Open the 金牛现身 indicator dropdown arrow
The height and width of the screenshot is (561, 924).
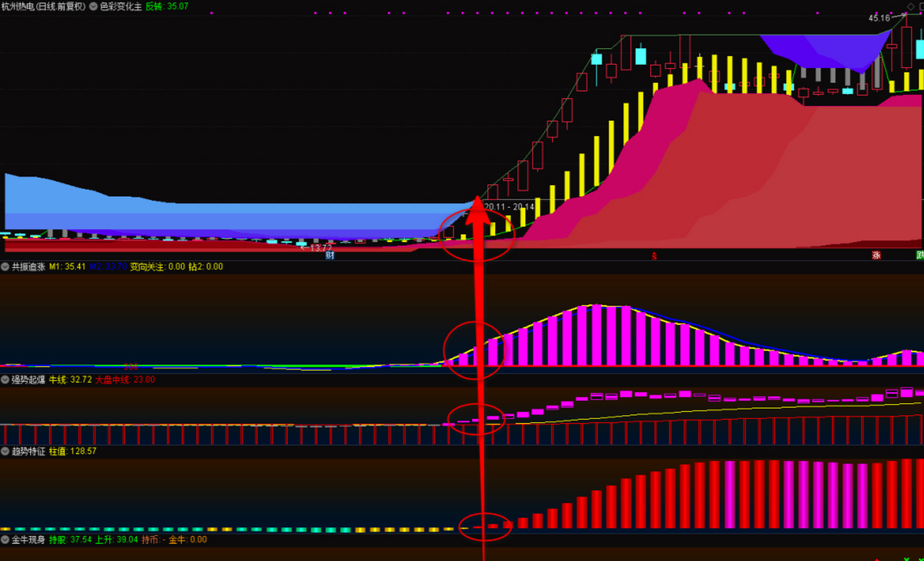point(5,540)
